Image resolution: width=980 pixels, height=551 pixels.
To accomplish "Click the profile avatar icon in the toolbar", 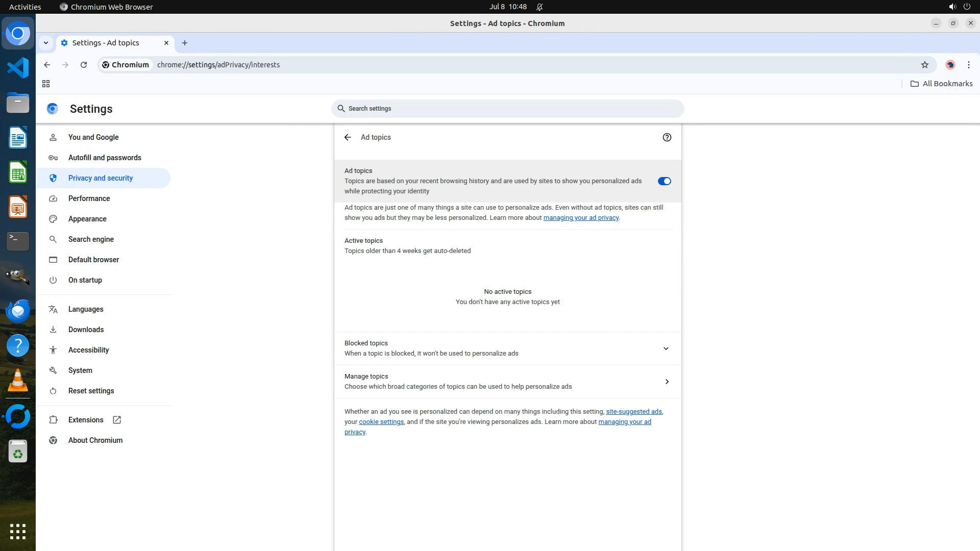I will coord(950,65).
